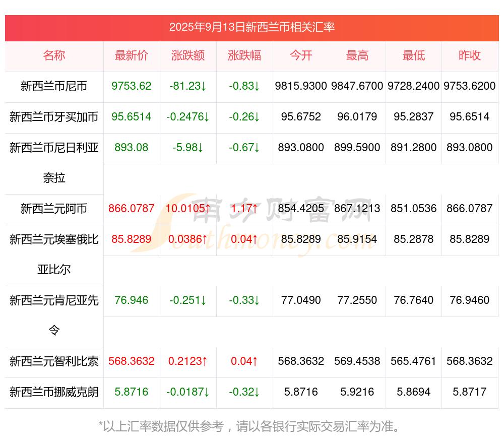Screen dimensions: 504x442
Task: Click low value 85.2878
Action: [414, 239]
